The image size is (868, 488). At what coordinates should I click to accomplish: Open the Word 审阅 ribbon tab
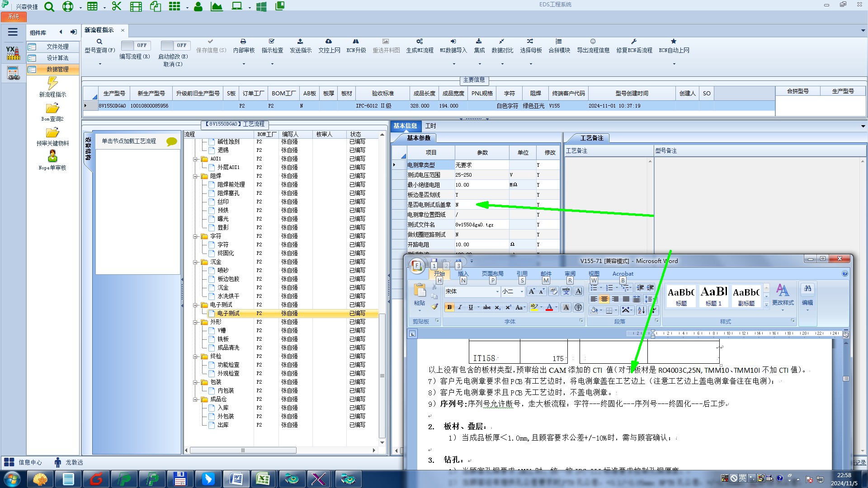coord(570,274)
